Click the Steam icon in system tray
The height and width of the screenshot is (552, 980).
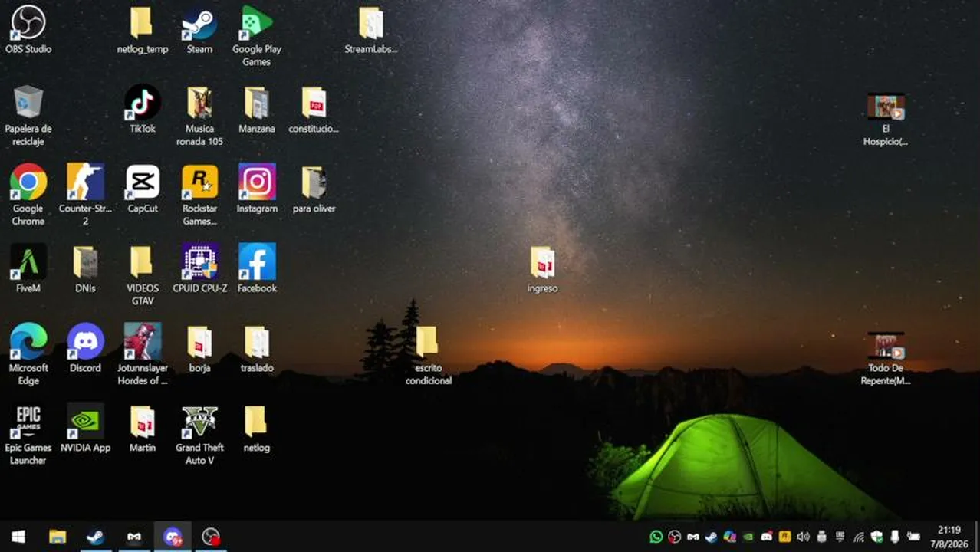[x=712, y=537]
